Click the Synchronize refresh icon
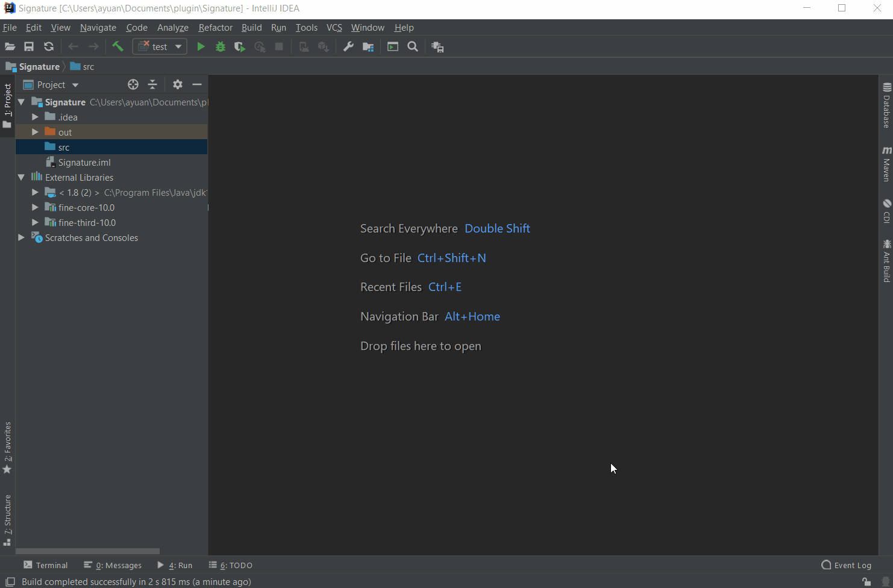The width and height of the screenshot is (893, 588). tap(49, 47)
